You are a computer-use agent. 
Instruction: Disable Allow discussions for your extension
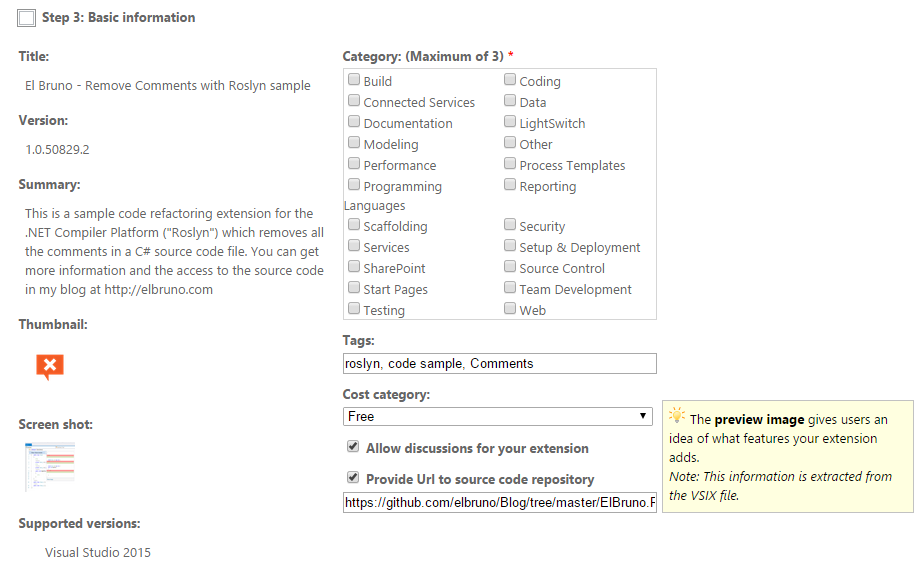click(x=353, y=447)
